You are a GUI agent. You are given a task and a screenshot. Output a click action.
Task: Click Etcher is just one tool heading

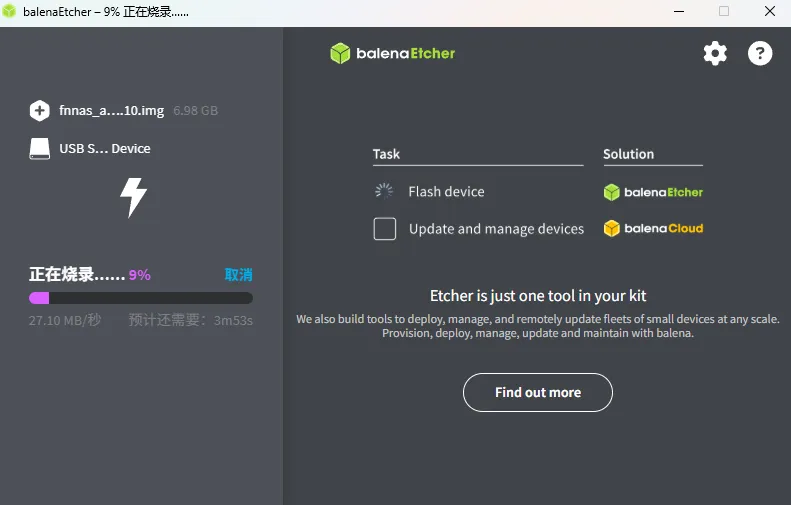[538, 296]
